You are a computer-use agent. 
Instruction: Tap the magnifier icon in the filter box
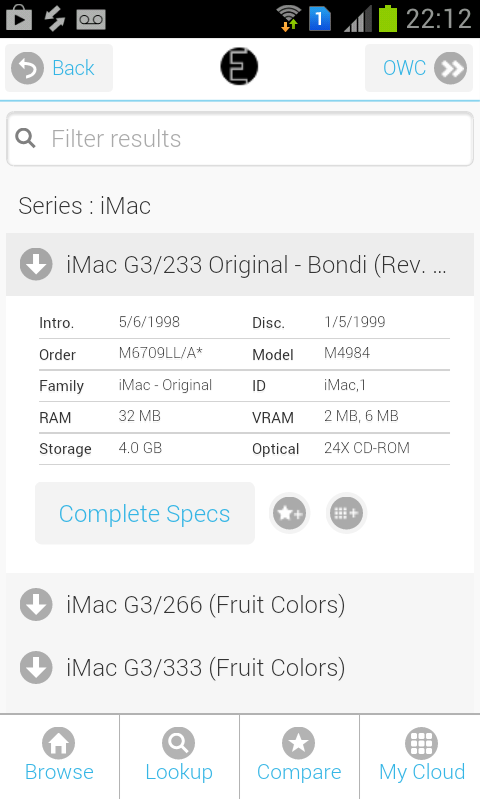click(x=26, y=138)
